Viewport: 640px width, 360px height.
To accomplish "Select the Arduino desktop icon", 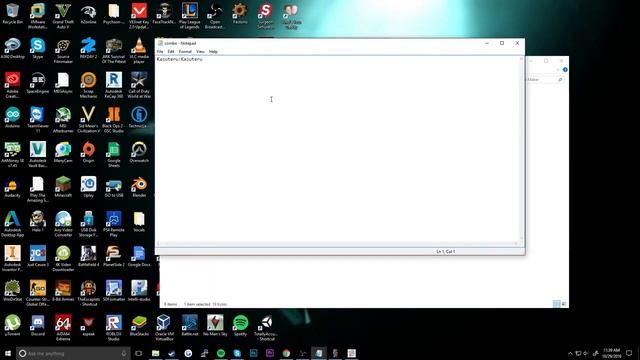I will 12,118.
